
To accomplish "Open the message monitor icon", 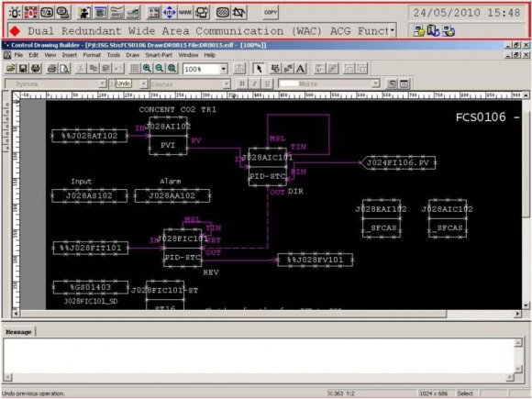I will (x=62, y=13).
